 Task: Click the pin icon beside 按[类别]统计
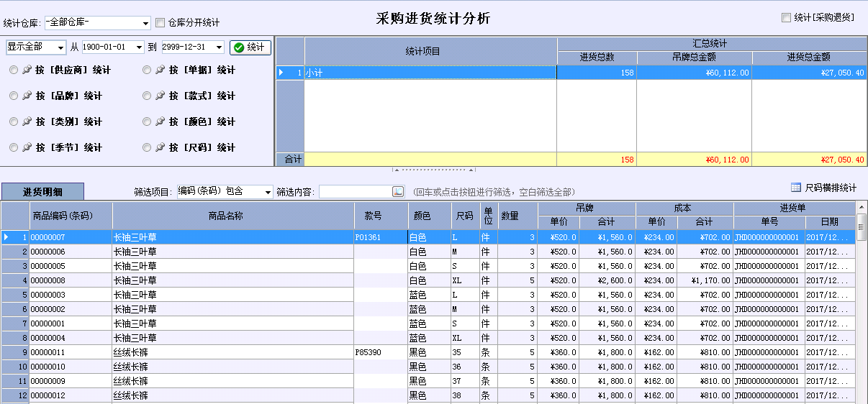pyautogui.click(x=27, y=121)
